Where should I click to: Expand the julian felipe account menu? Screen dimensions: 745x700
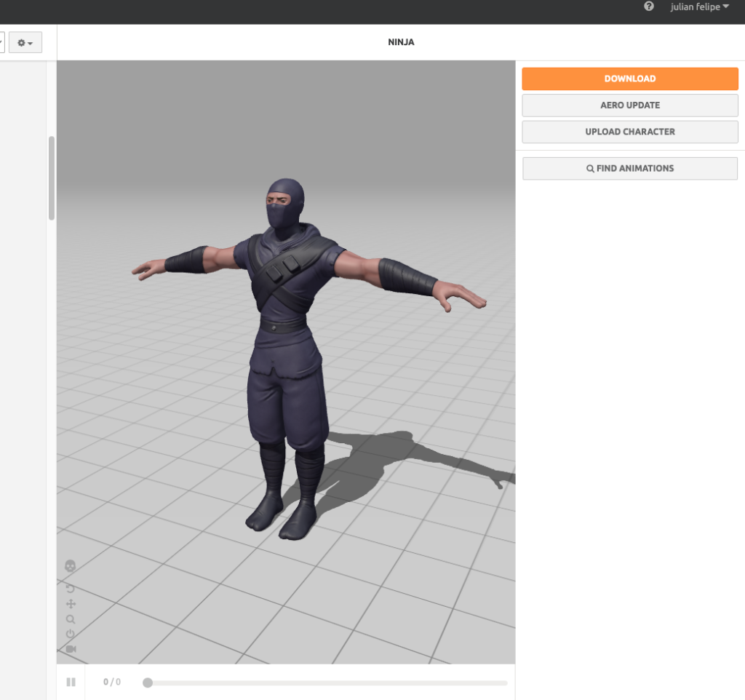[699, 7]
